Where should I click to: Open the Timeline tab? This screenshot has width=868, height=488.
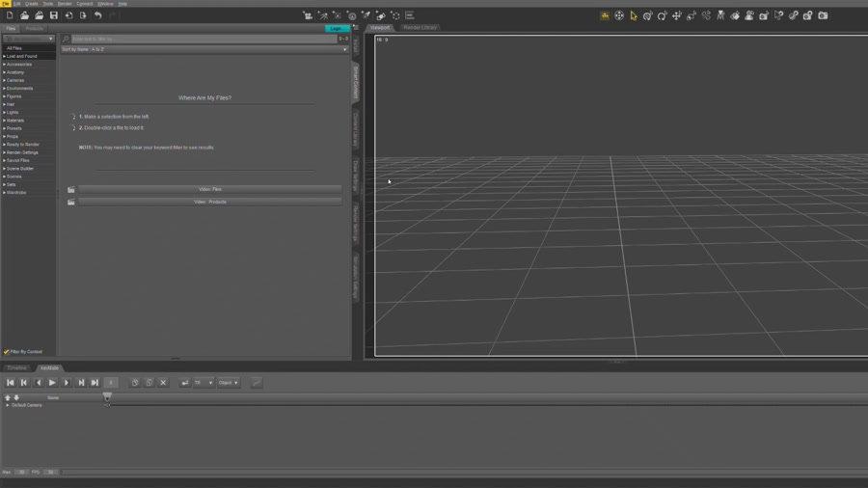coord(17,367)
